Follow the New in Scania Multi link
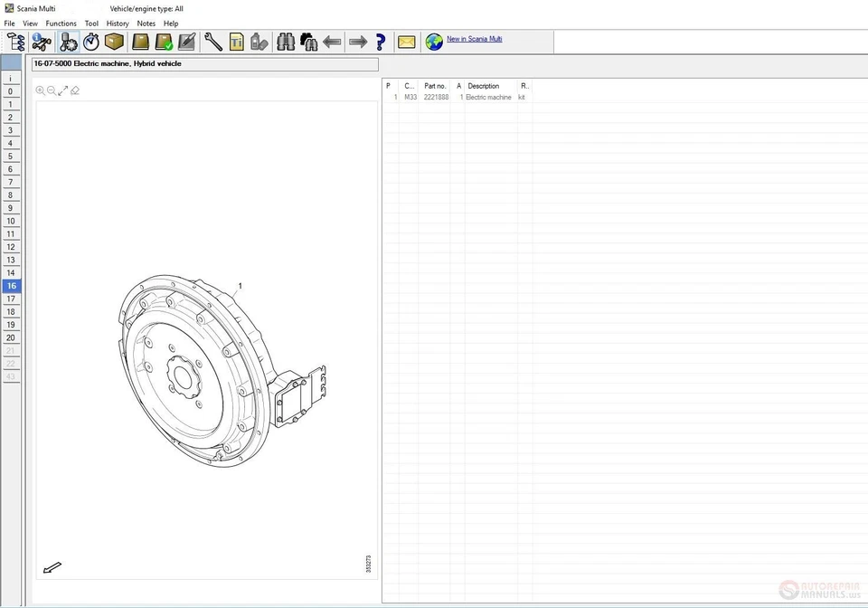Screen dimensions: 868x608 (x=476, y=39)
